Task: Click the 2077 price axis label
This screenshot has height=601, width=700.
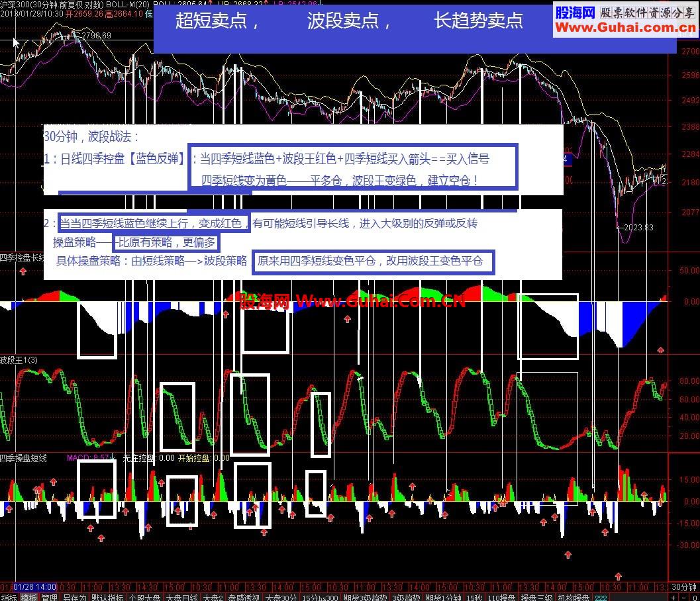Action: tap(690, 212)
